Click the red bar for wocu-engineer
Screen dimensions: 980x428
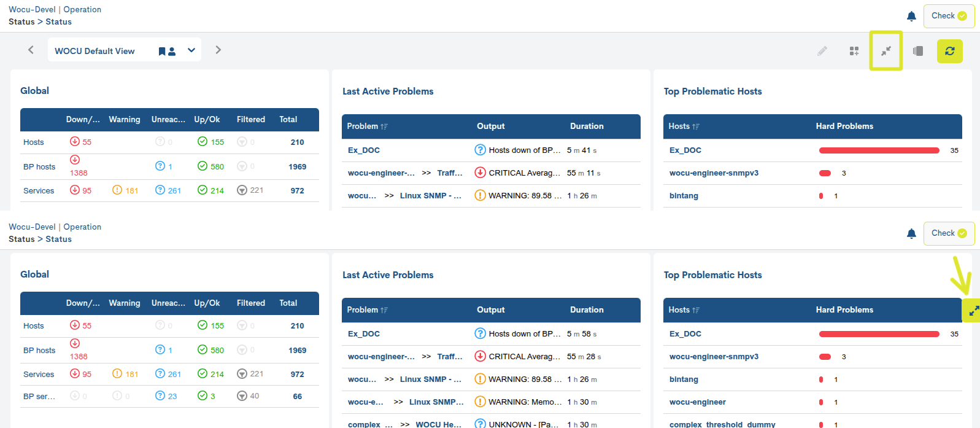click(821, 402)
